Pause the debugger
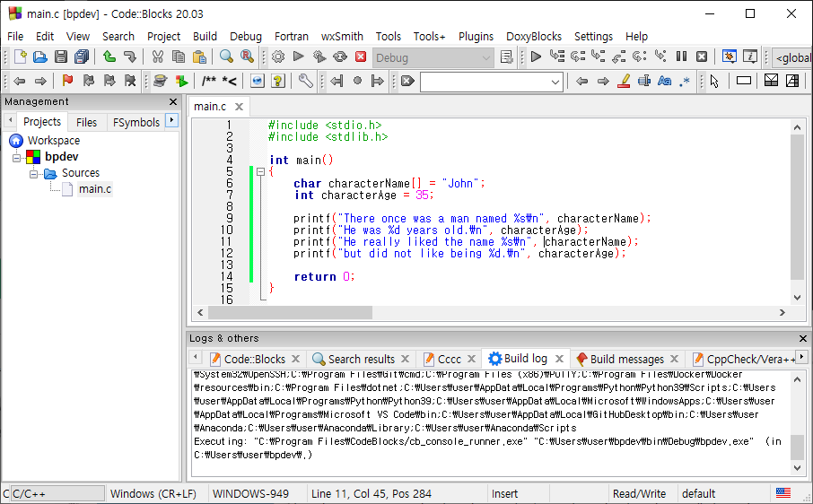 tap(681, 56)
